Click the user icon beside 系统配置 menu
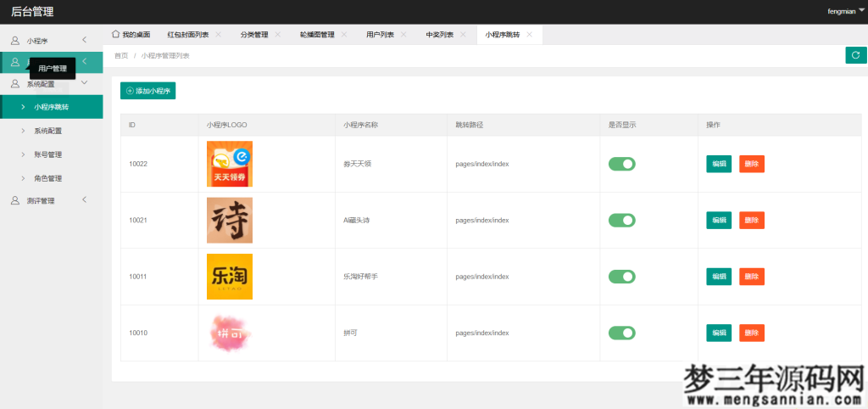 click(x=15, y=84)
